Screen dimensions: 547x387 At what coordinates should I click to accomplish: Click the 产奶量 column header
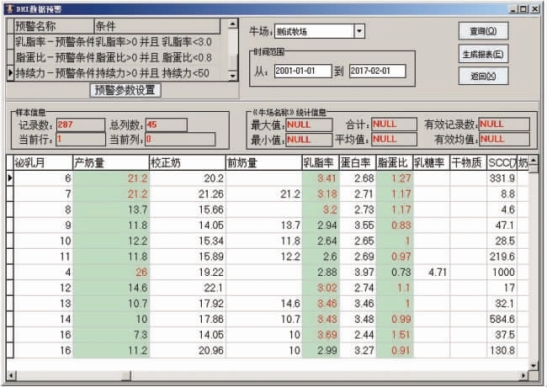coord(111,163)
